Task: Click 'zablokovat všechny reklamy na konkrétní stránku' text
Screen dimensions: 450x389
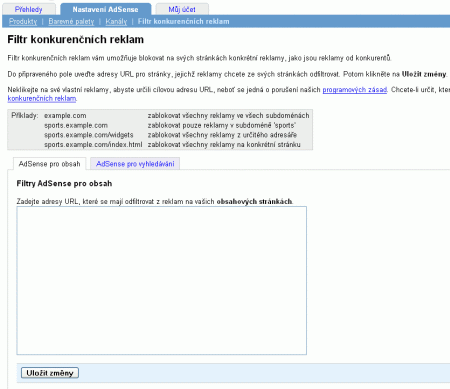Action: pyautogui.click(x=224, y=145)
